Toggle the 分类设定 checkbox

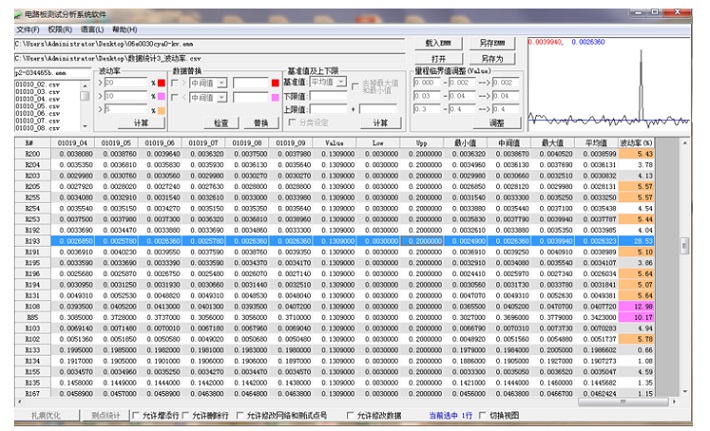[293, 122]
